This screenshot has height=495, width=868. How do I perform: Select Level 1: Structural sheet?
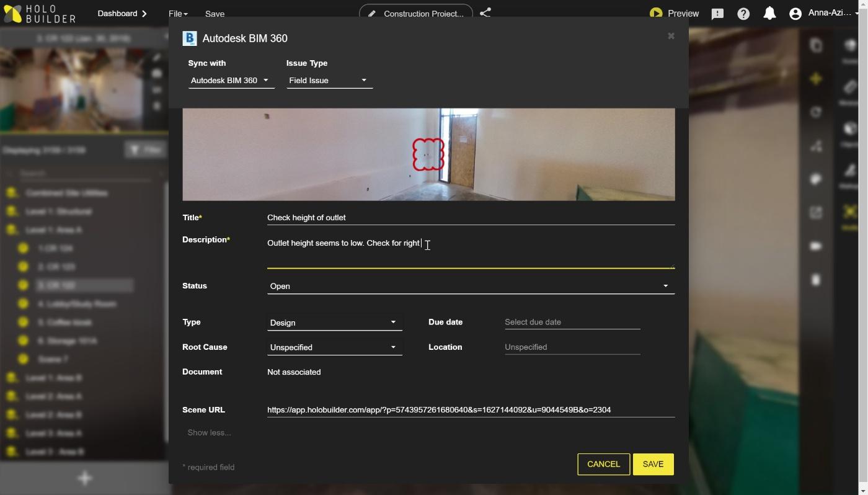pyautogui.click(x=59, y=212)
